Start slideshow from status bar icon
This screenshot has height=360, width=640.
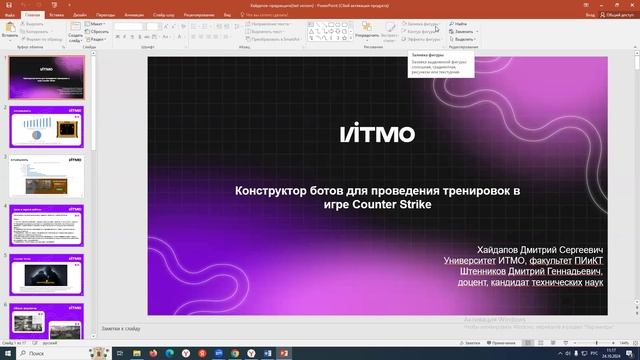coord(565,343)
